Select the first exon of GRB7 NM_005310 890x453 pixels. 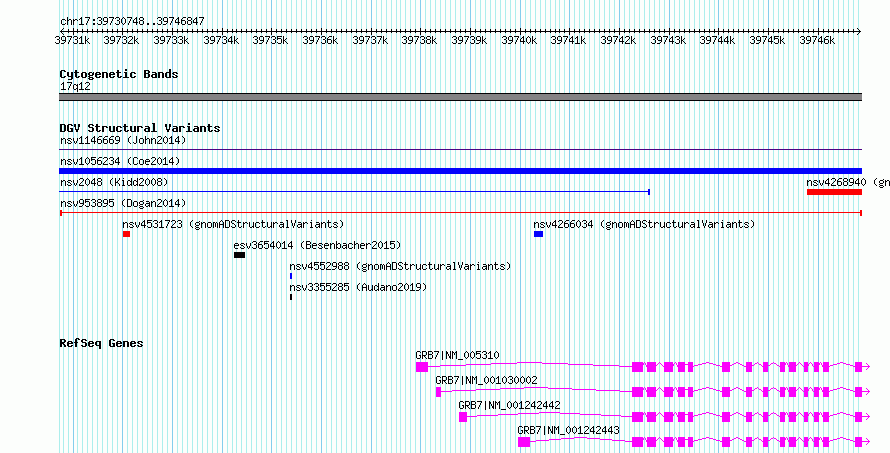pos(422,367)
